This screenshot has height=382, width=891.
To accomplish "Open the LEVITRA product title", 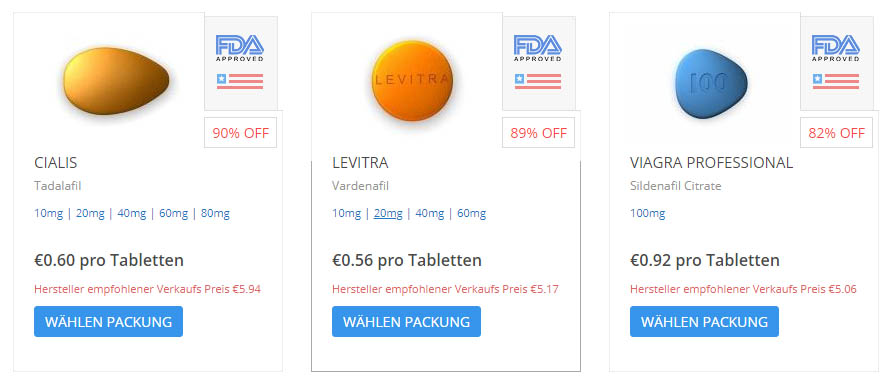I will coord(360,163).
